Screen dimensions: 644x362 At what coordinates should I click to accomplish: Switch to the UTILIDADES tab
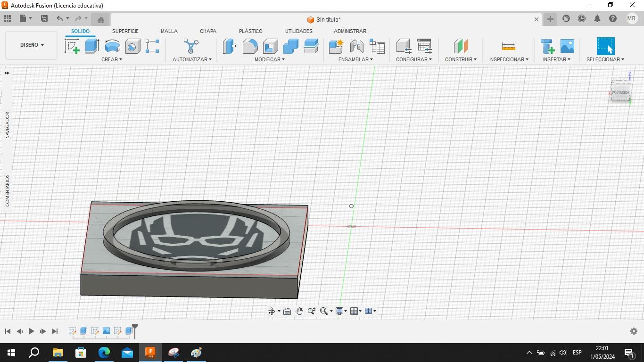(298, 31)
